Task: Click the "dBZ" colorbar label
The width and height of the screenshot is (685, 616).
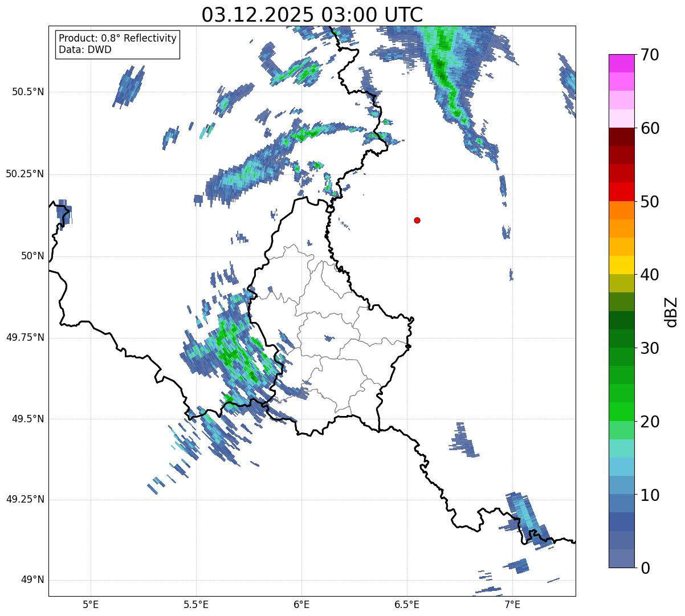Action: pos(671,311)
